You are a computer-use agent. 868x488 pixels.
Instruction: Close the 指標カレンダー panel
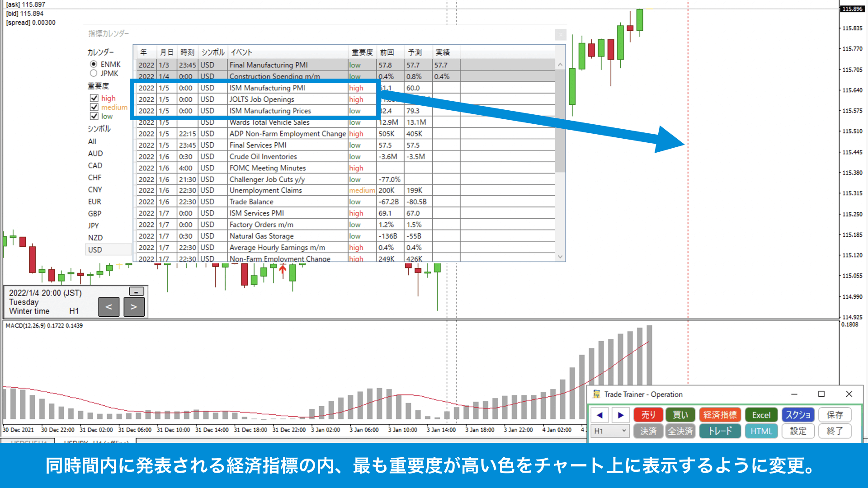click(561, 34)
